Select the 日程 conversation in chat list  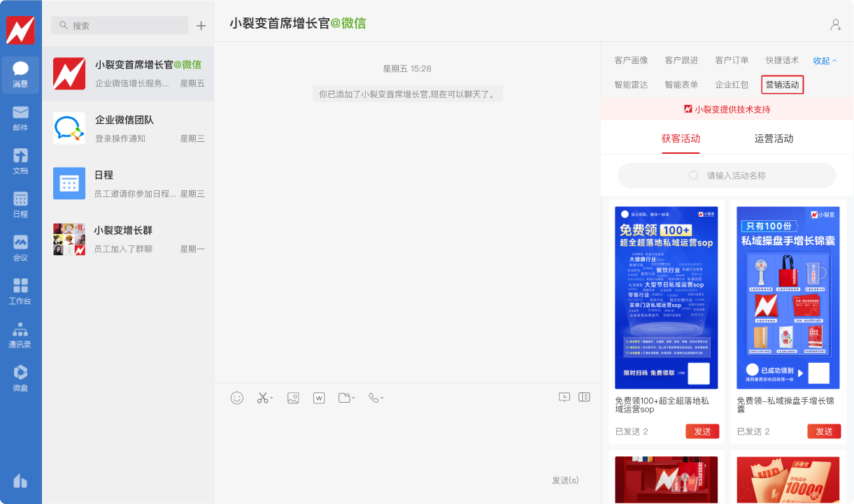click(128, 184)
